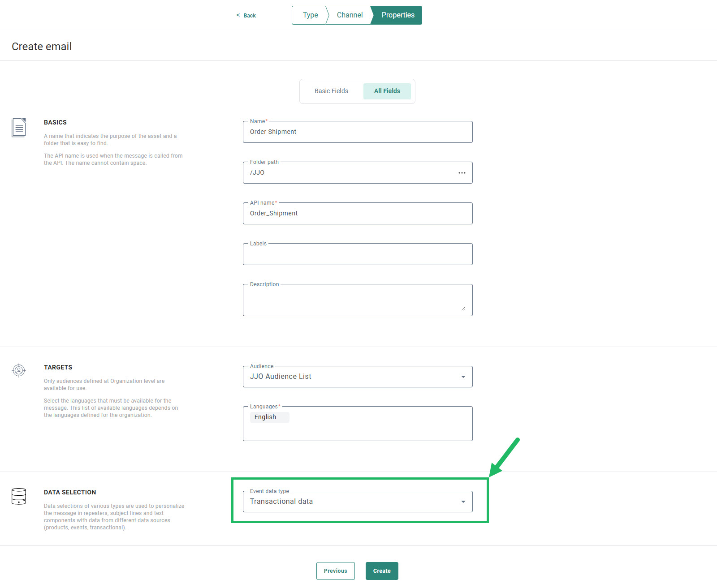Expand the Audience dropdown
This screenshot has width=717, height=588.
[x=463, y=377]
